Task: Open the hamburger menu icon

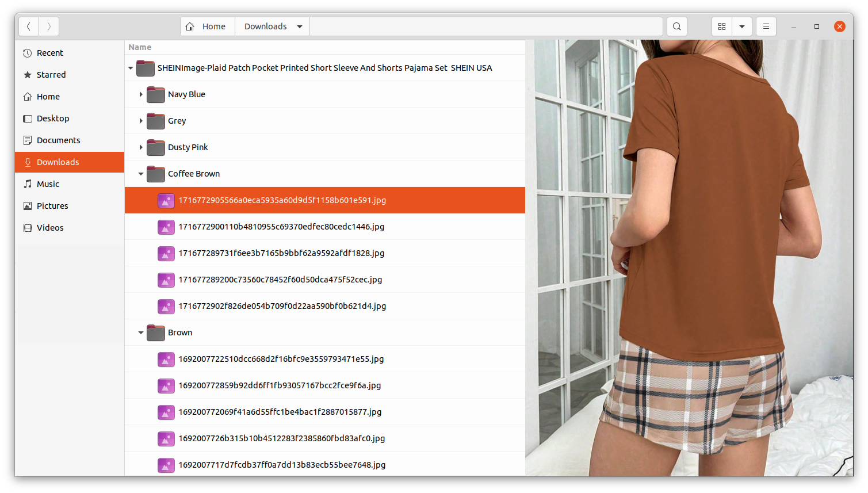Action: pyautogui.click(x=766, y=26)
